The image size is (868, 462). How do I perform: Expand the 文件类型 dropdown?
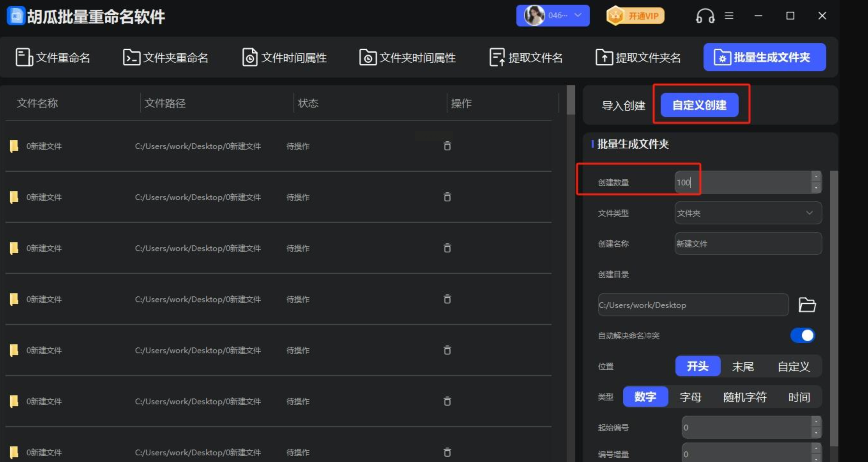coord(748,213)
